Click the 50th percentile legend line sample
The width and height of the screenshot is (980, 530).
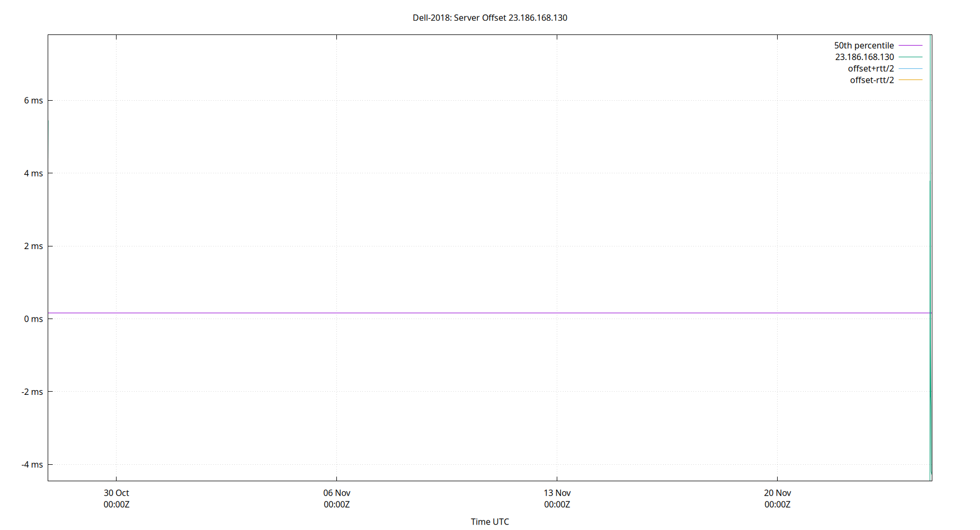coord(910,45)
